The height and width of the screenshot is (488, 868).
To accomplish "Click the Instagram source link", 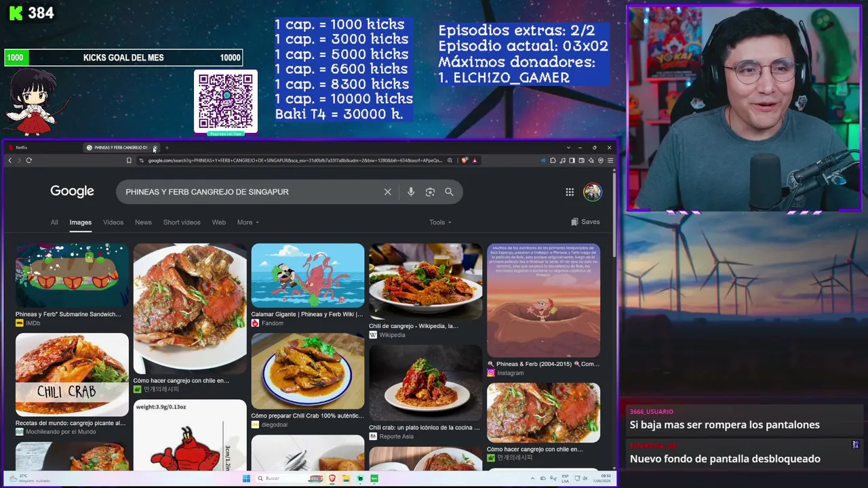I will [505, 373].
